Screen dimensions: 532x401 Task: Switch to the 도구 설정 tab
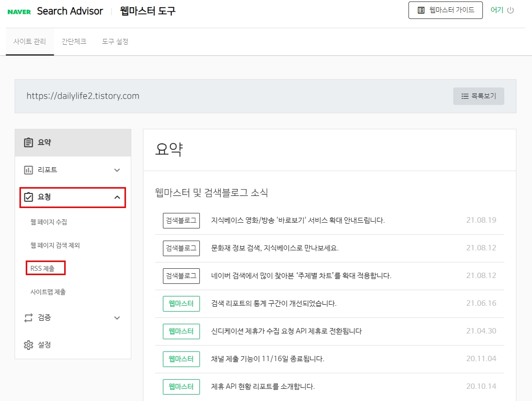[115, 41]
